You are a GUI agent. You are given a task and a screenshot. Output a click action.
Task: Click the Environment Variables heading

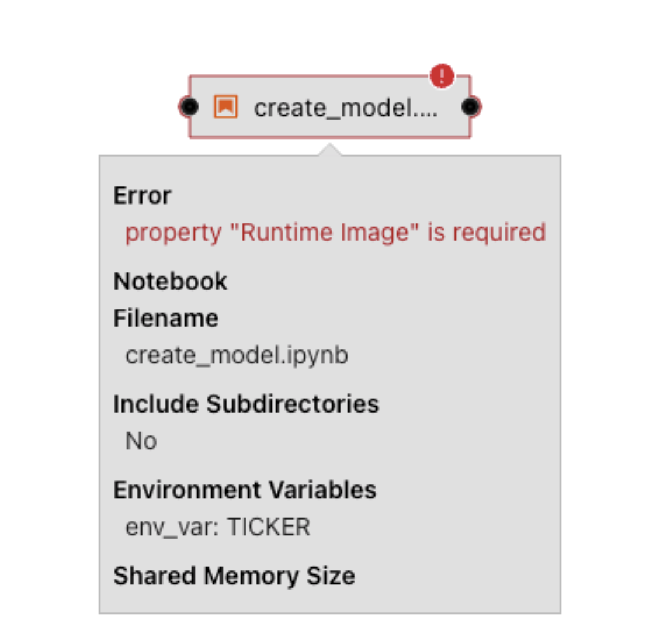pos(245,490)
